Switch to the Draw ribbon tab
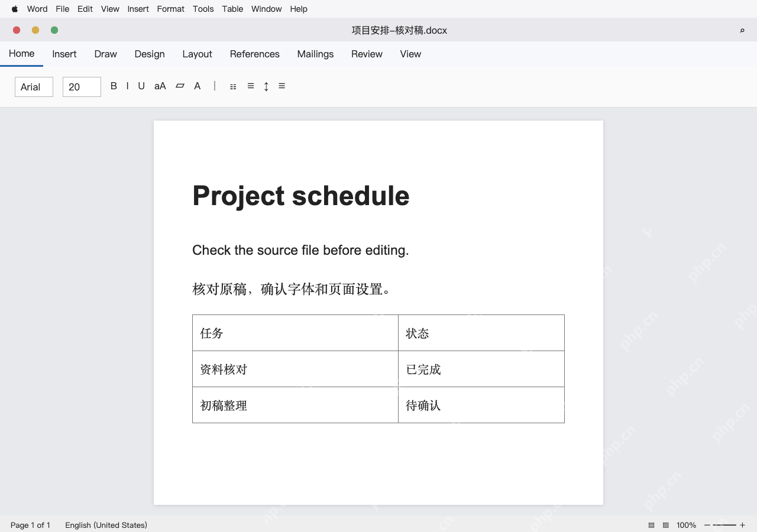The width and height of the screenshot is (757, 532). click(106, 54)
